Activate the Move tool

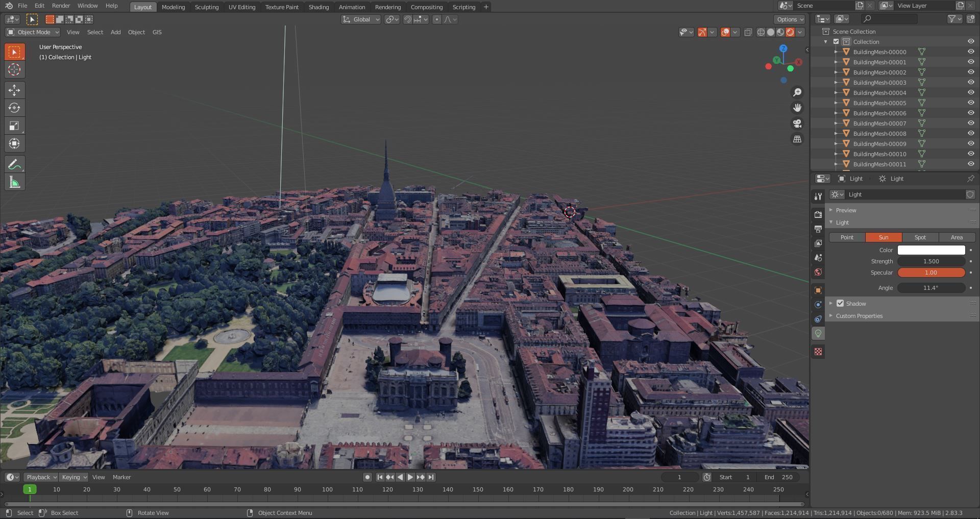click(14, 90)
